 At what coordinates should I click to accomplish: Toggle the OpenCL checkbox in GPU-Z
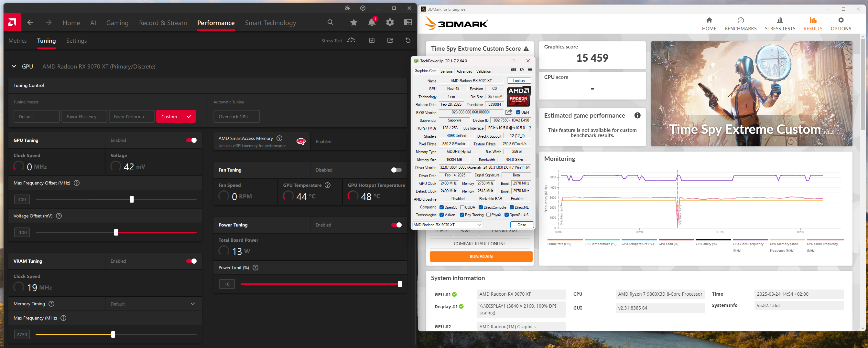(x=441, y=207)
